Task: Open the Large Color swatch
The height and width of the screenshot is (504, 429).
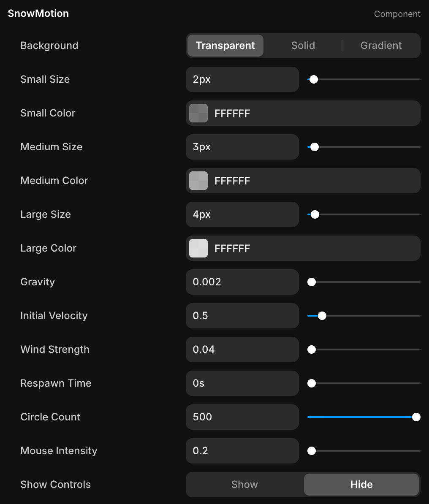Action: (x=198, y=248)
